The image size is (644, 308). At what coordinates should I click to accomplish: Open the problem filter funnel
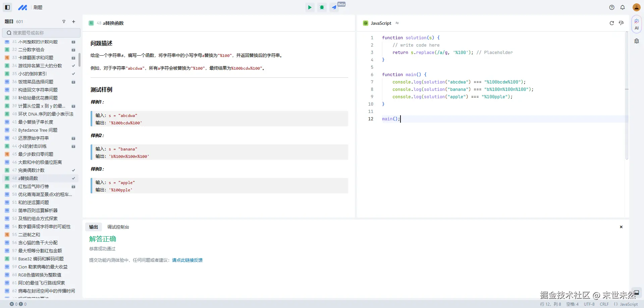click(64, 22)
